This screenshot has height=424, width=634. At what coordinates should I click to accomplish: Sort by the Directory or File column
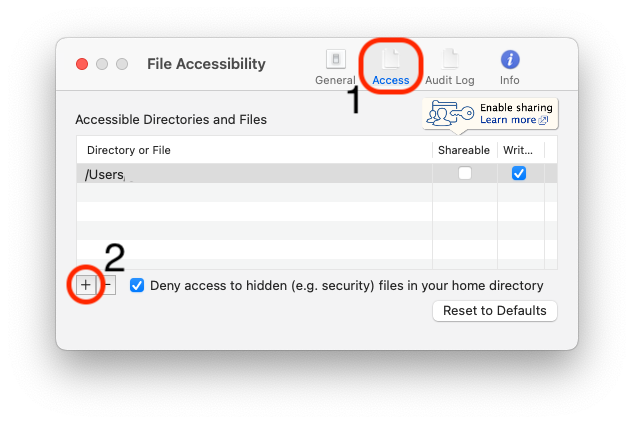coord(255,150)
